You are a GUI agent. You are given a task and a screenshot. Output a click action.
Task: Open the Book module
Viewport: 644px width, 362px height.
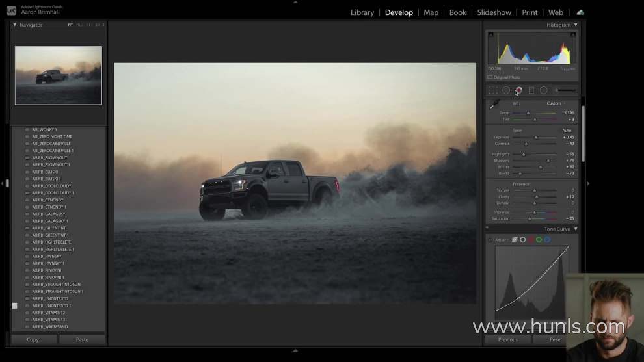point(458,12)
